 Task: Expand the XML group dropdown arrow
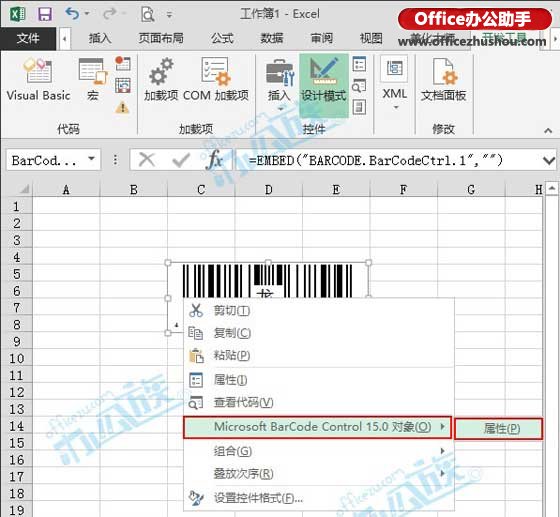point(396,107)
